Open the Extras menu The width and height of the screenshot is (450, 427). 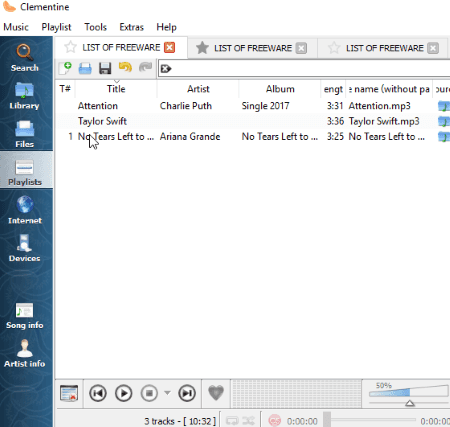(x=131, y=27)
